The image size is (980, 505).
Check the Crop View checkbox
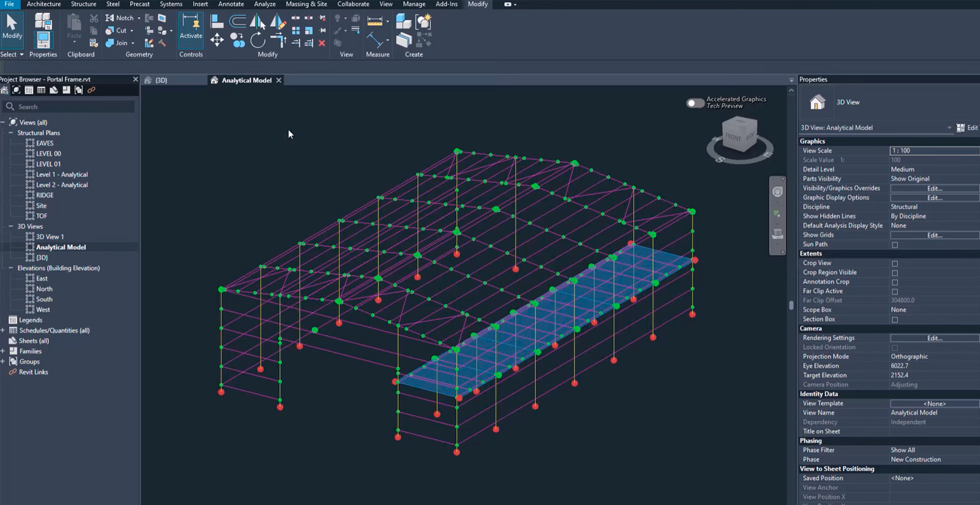click(x=895, y=264)
